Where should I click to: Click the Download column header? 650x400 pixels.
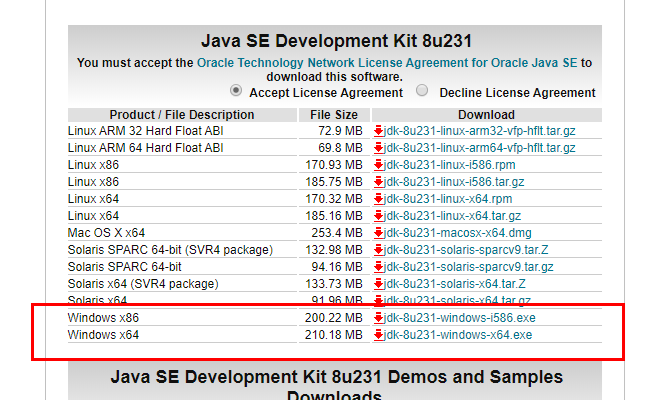click(486, 115)
